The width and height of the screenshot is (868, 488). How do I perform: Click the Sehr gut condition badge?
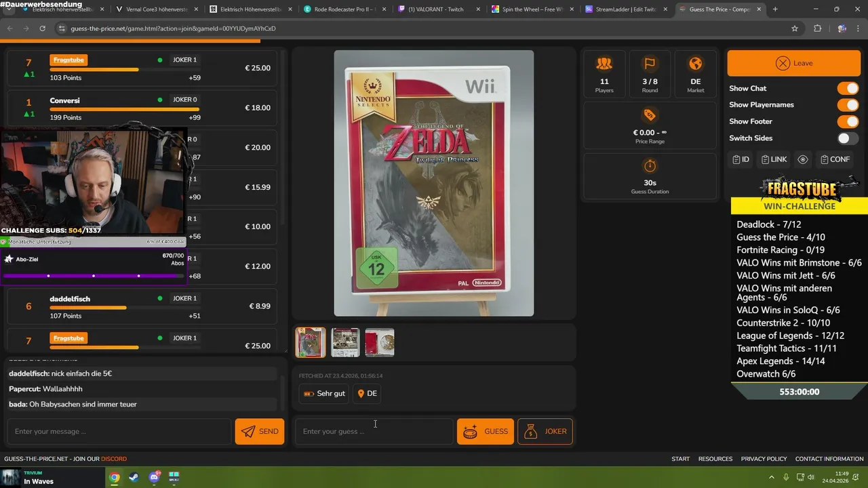point(324,394)
